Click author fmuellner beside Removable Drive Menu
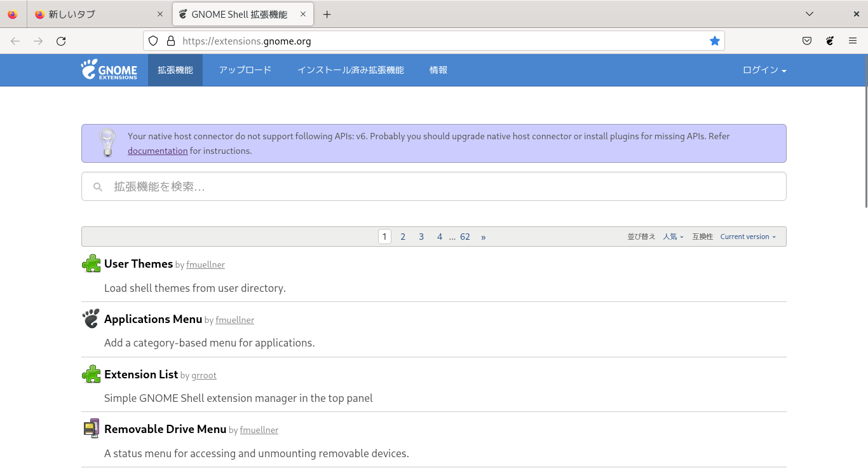The height and width of the screenshot is (468, 868). (259, 430)
